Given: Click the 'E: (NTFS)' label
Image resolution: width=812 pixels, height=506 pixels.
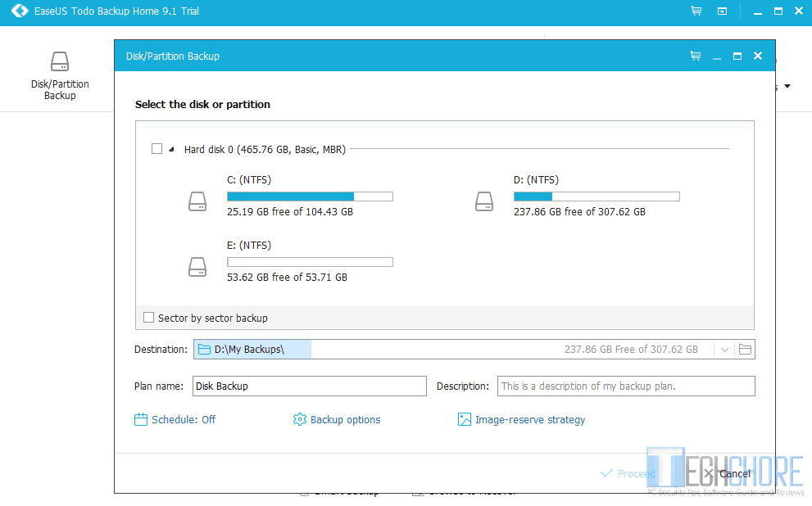Looking at the screenshot, I should [249, 246].
